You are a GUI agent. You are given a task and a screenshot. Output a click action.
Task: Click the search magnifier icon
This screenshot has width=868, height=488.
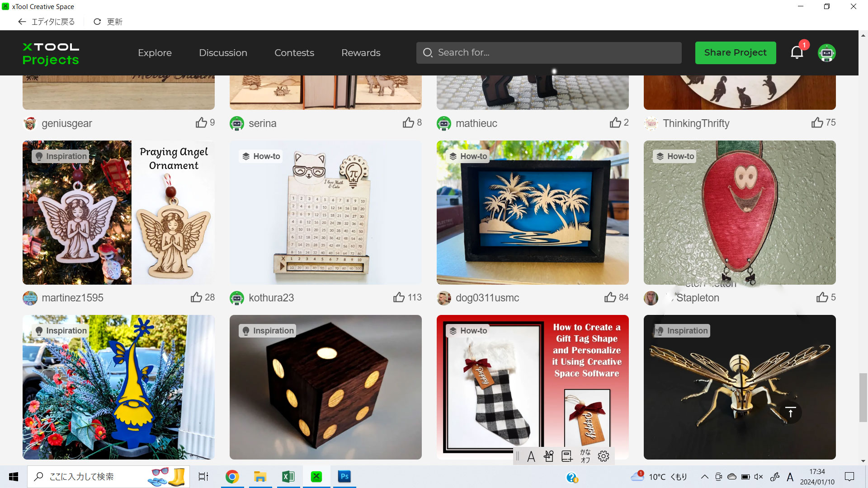[428, 53]
